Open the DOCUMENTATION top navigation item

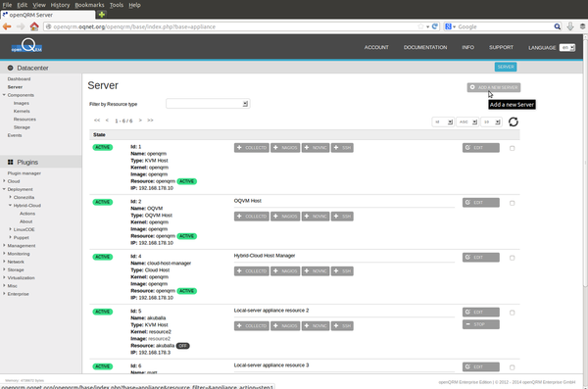pos(425,47)
